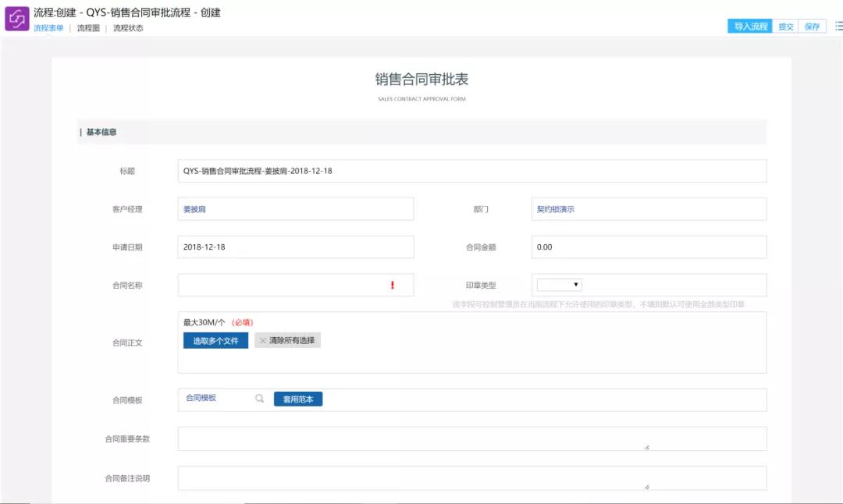
Task: Click the magnifier icon in 合同模板 field
Action: coord(259,399)
